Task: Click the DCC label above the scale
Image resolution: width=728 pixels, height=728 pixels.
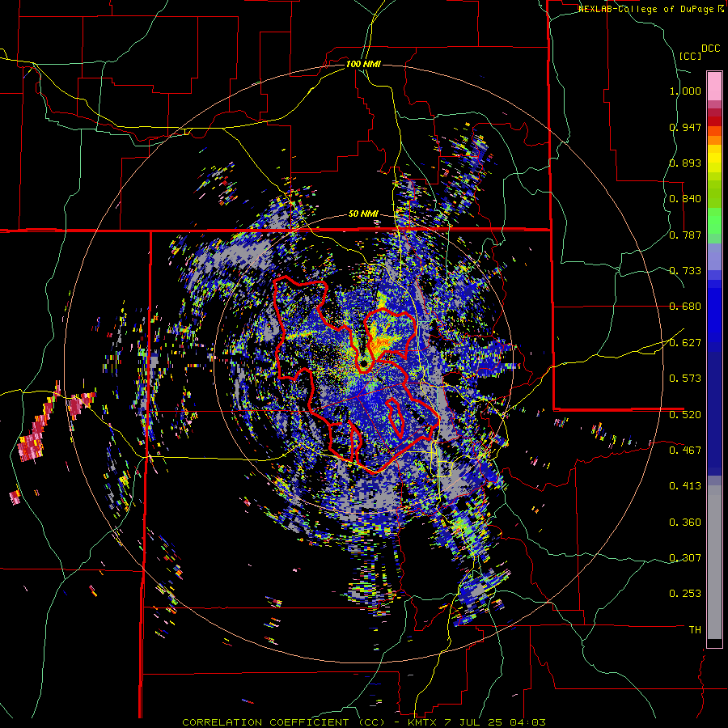Action: pyautogui.click(x=710, y=49)
